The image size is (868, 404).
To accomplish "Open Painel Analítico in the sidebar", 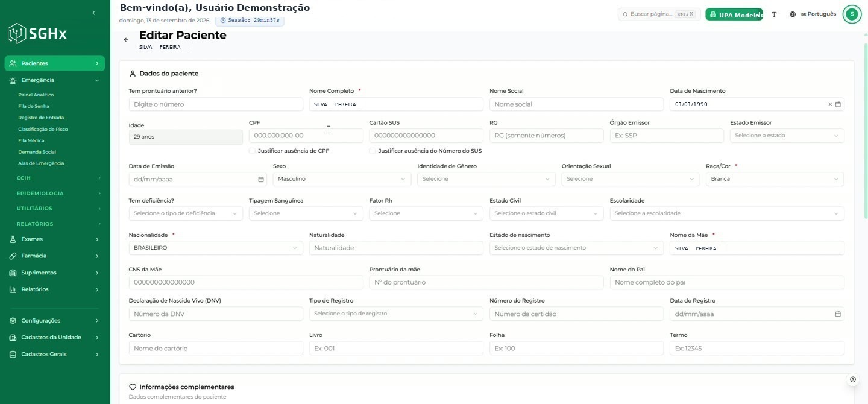I will point(36,95).
